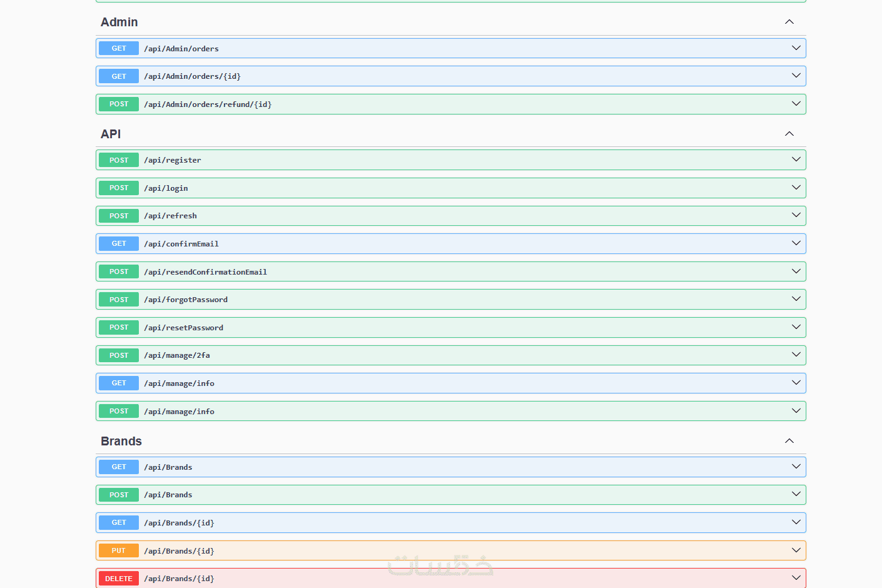882x588 pixels.
Task: Click the POST badge for /api/forgotPassword
Action: tap(119, 300)
